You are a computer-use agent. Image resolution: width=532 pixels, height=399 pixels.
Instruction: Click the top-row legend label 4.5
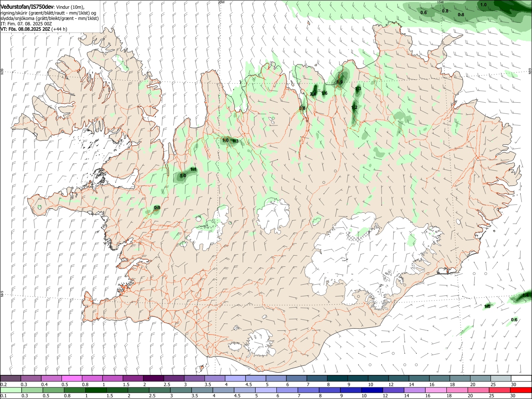click(249, 384)
